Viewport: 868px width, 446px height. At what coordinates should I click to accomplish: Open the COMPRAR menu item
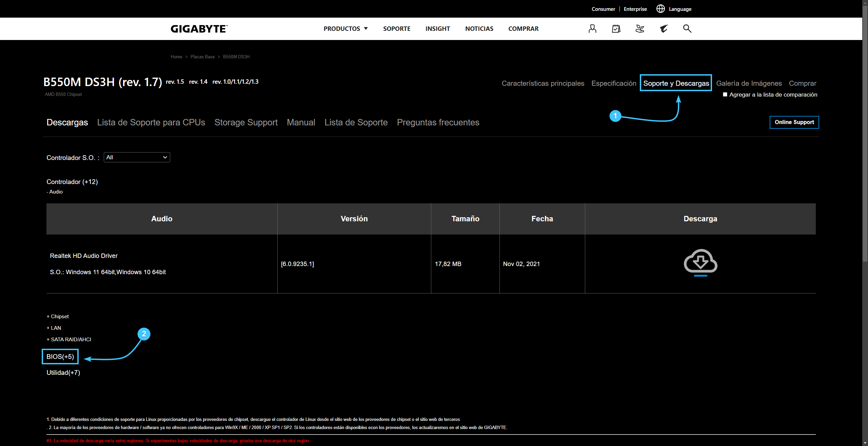click(523, 29)
